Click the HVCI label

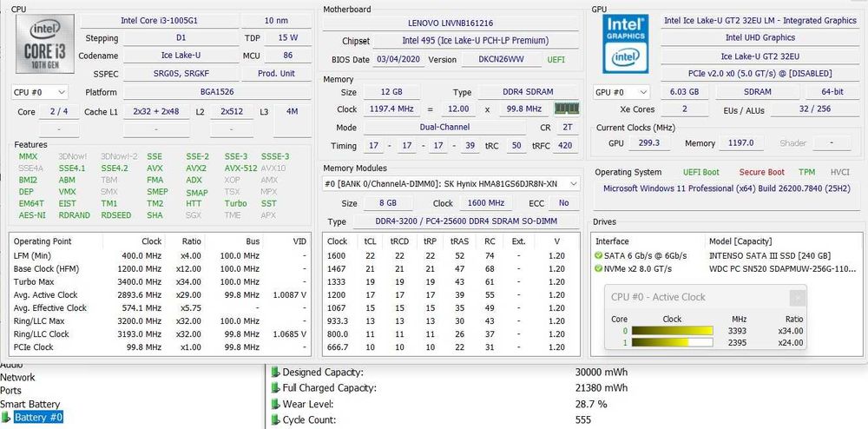pos(839,172)
